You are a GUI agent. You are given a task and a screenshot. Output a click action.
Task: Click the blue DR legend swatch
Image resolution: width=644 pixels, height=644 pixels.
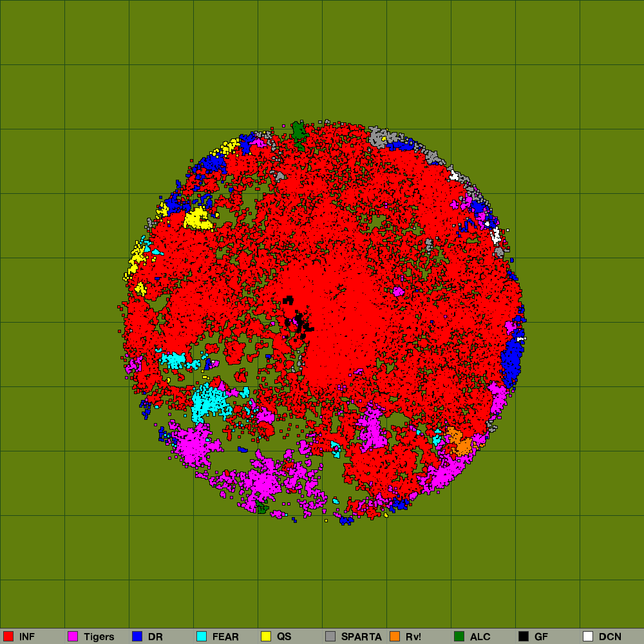pyautogui.click(x=137, y=636)
